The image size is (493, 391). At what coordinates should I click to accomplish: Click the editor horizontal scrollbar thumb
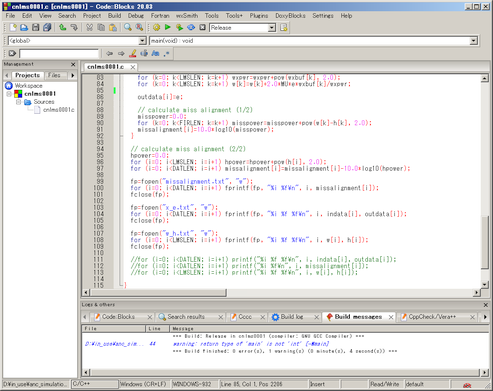click(159, 293)
